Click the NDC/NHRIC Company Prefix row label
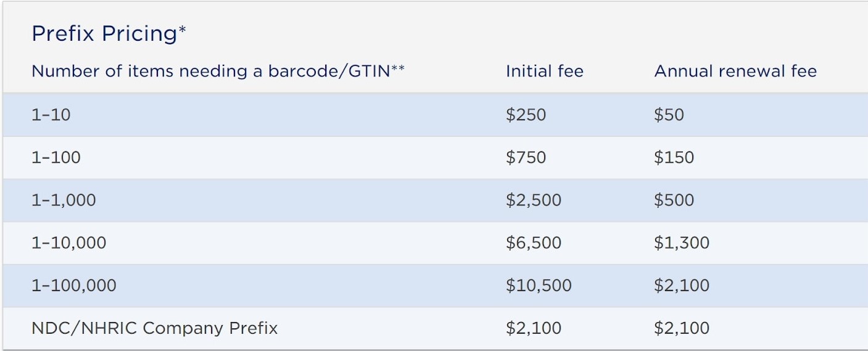The image size is (868, 351). (x=154, y=328)
